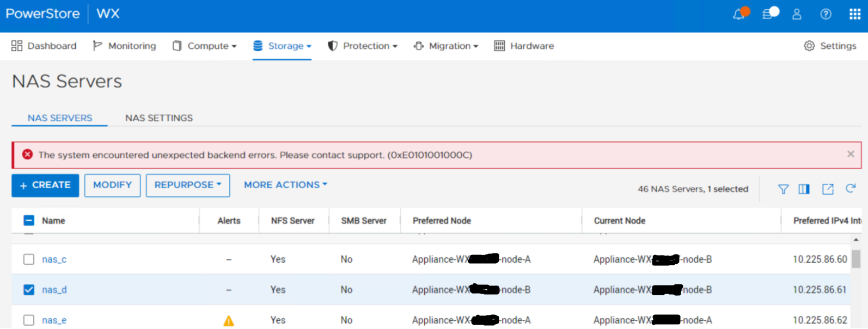Open the More Actions dropdown

(285, 185)
